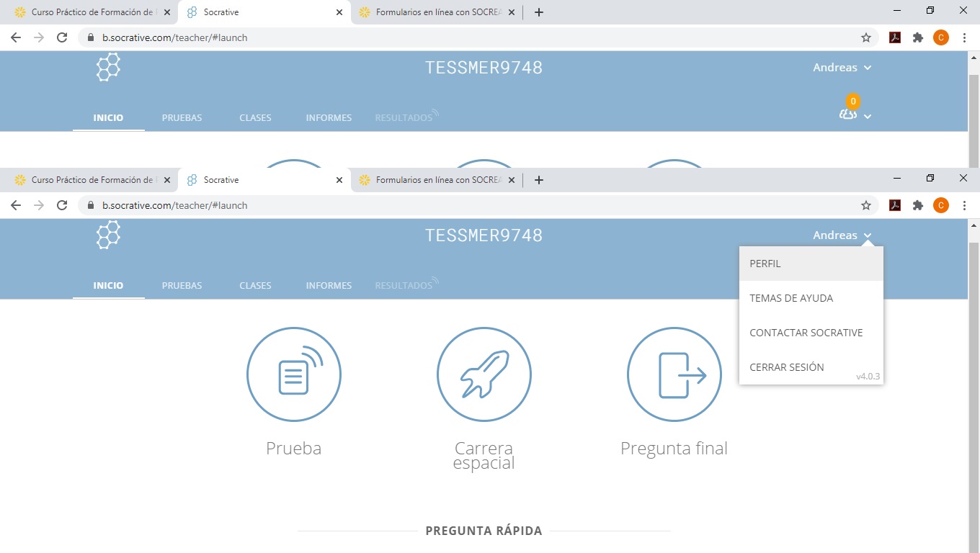
Task: Open INFORMES tab in lower window
Action: click(x=329, y=286)
